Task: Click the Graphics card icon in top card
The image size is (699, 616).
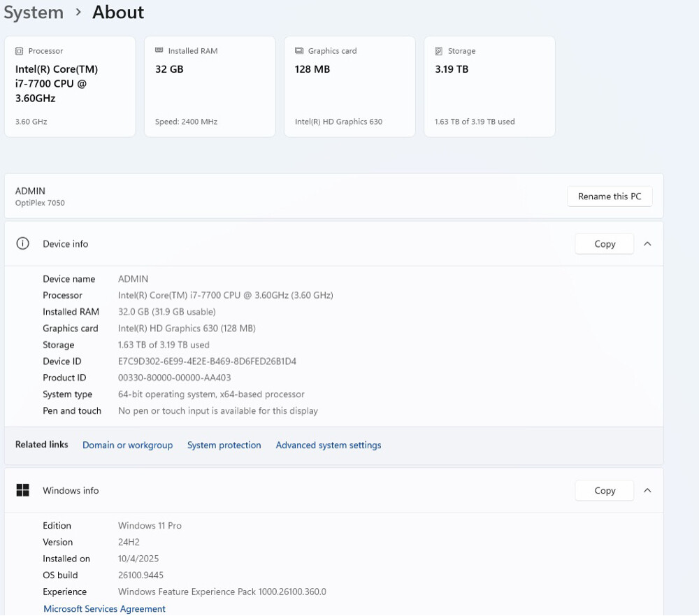Action: click(299, 51)
